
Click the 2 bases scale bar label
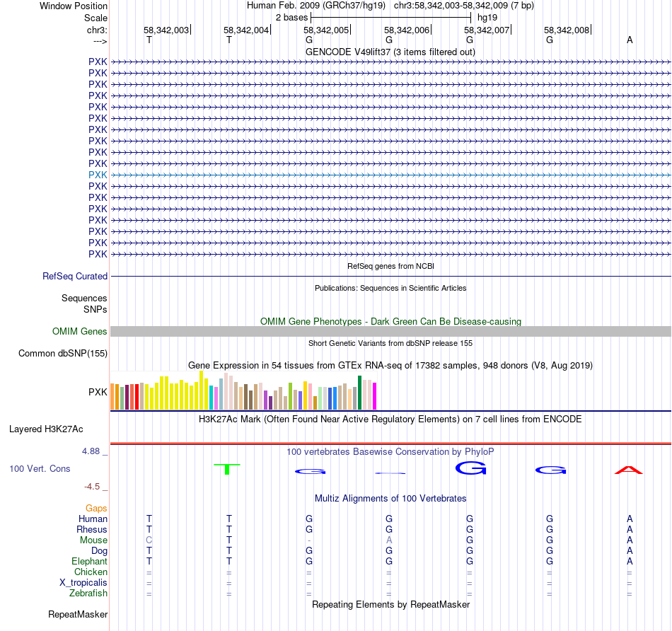tap(291, 18)
